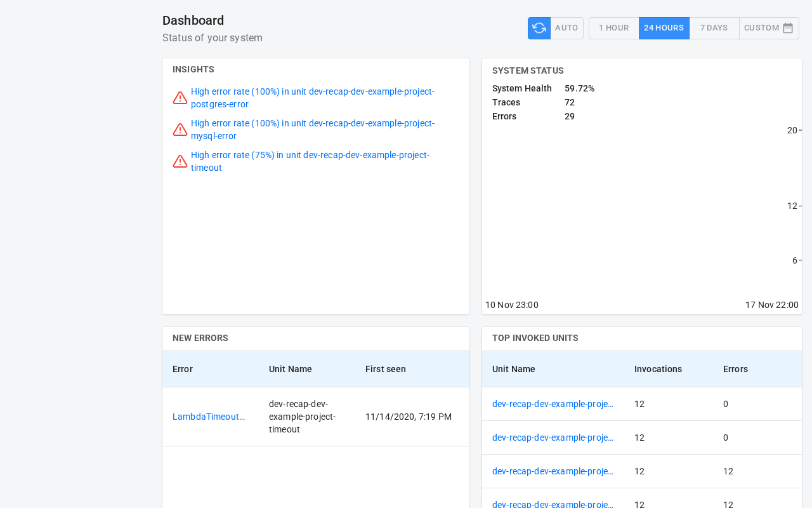Switch to the 7 Days range
Screen dimensions: 812x508
point(714,28)
